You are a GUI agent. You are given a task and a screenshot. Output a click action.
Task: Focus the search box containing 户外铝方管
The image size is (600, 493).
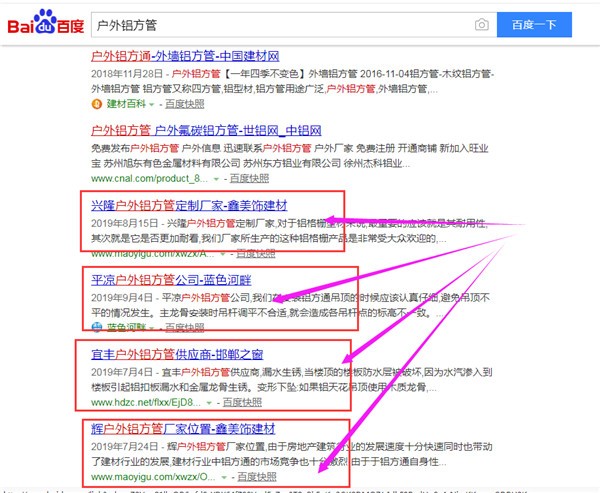pyautogui.click(x=294, y=25)
